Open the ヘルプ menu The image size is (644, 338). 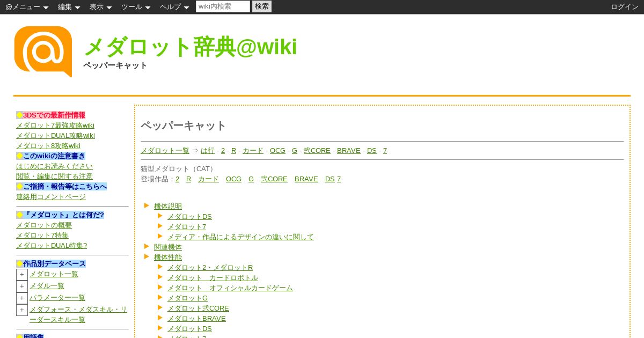coord(174,7)
